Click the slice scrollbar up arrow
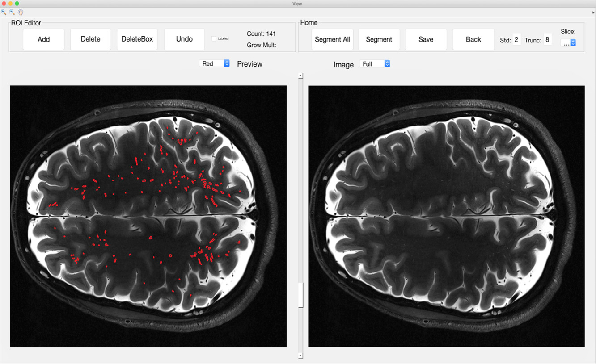Screen dimensions: 596x364 tap(300, 76)
